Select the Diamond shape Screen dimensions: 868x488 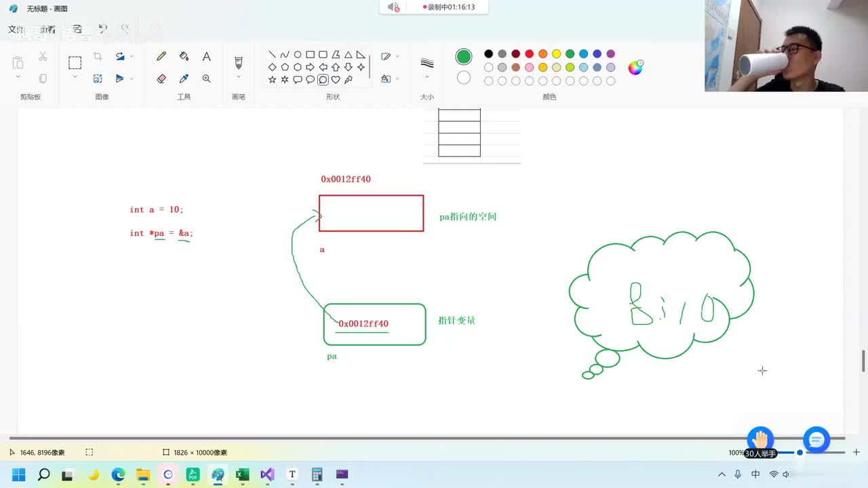(272, 67)
